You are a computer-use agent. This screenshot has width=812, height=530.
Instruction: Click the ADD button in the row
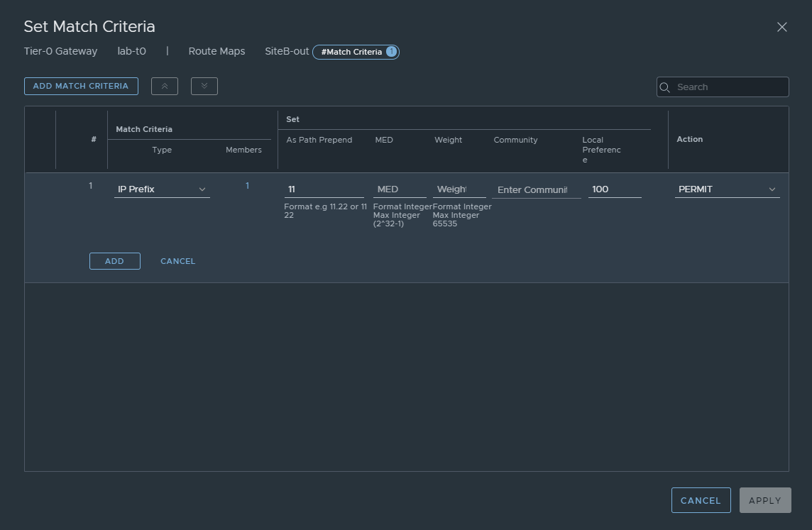pyautogui.click(x=114, y=261)
